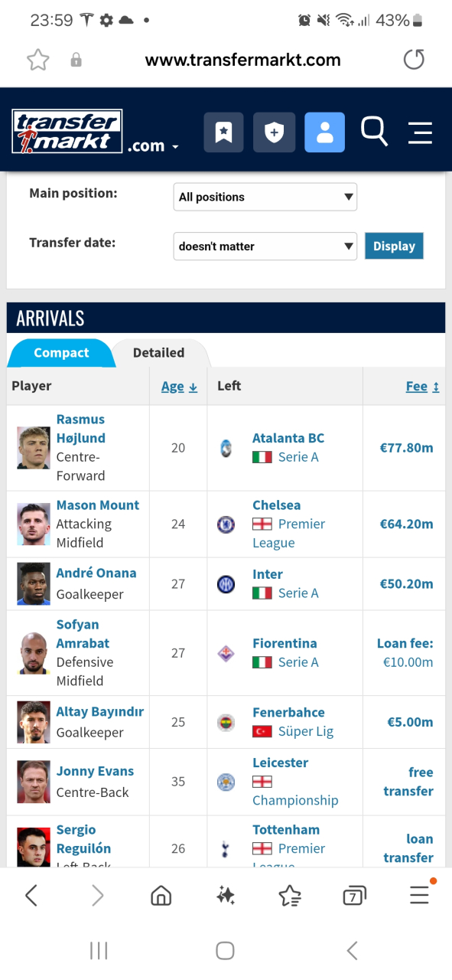452x980 pixels.
Task: Open the .com domain selector arrow
Action: click(x=176, y=146)
